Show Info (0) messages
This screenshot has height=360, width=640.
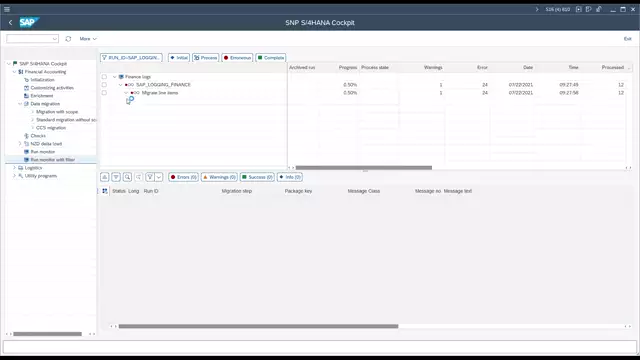pos(290,177)
